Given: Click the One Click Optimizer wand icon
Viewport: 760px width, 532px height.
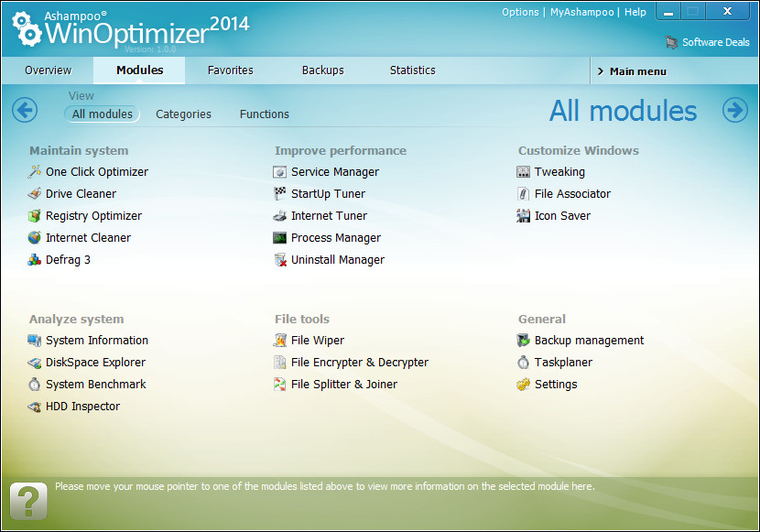Looking at the screenshot, I should (x=36, y=172).
